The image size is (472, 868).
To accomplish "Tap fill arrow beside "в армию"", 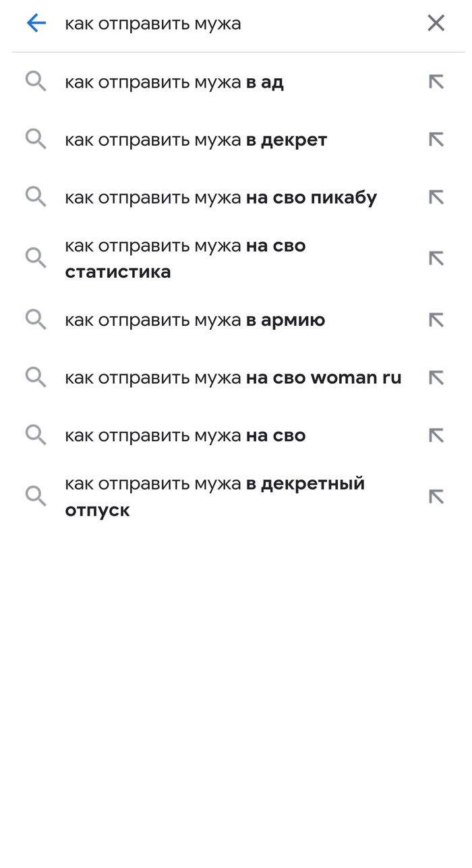I will click(436, 320).
